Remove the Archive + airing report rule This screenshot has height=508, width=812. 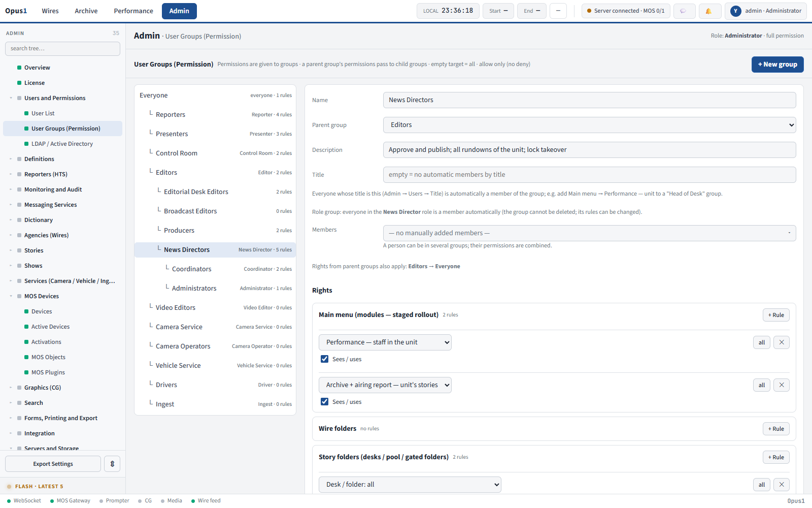pyautogui.click(x=782, y=385)
